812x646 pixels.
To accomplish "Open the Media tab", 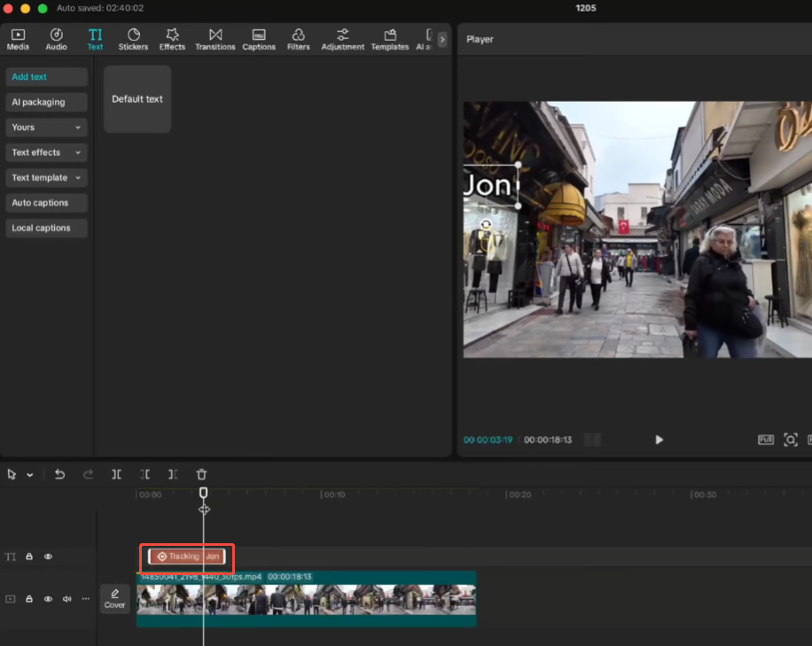I will (18, 39).
